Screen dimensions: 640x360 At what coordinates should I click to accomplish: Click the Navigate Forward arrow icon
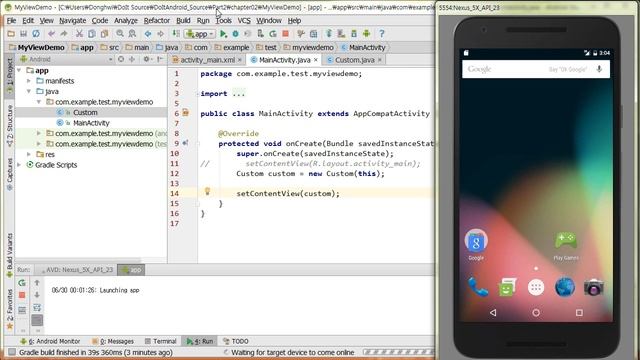tap(160, 34)
